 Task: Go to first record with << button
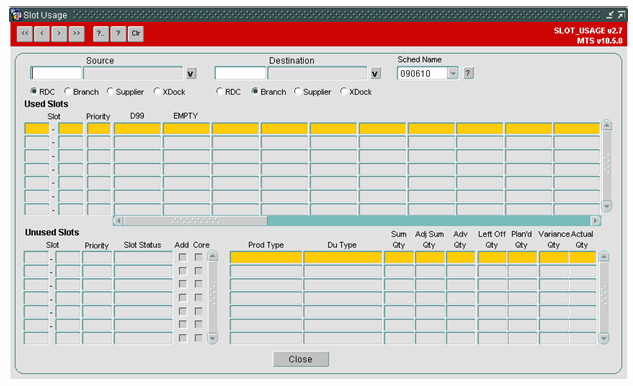pos(25,34)
